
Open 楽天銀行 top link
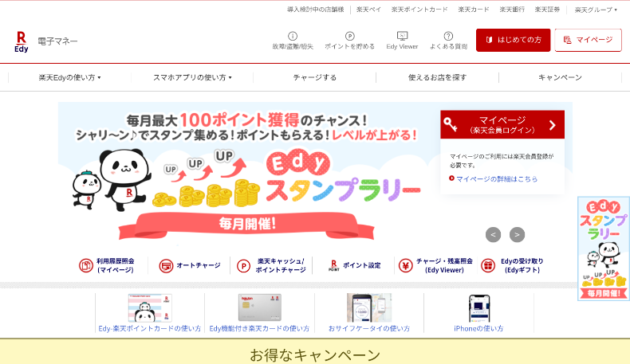pyautogui.click(x=512, y=10)
